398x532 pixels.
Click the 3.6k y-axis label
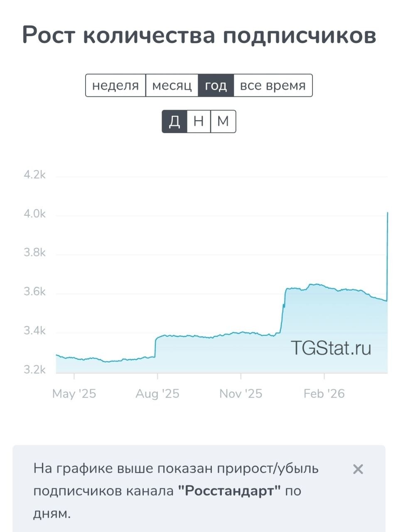point(34,292)
